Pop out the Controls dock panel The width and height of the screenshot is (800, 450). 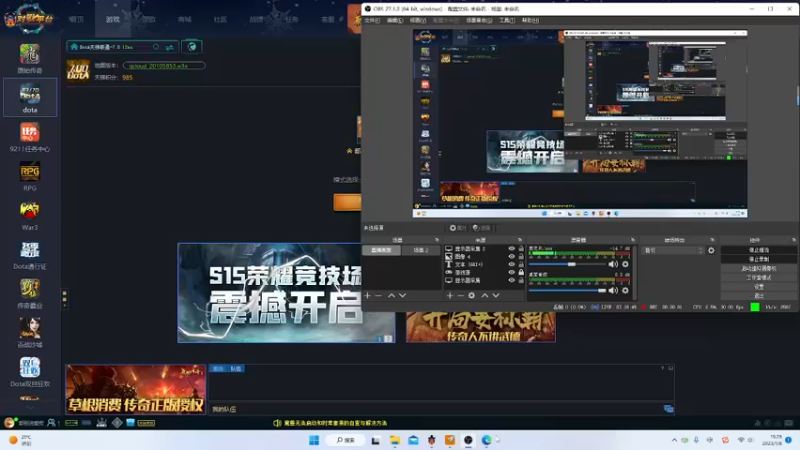[794, 240]
